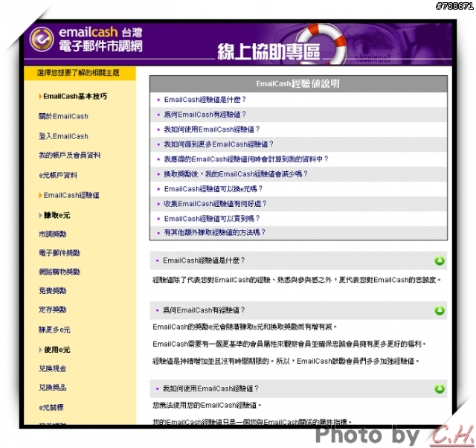Image resolution: width=476 pixels, height=448 pixels.
Task: Click the '選擇您想要了解的相關主題' yellow heading
Action: pos(80,73)
